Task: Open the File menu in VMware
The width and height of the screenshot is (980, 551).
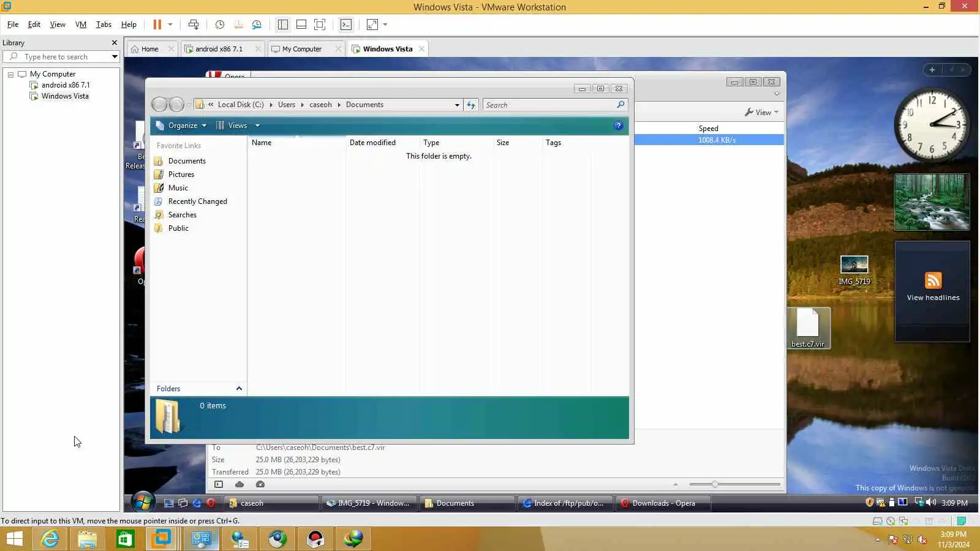Action: tap(13, 24)
